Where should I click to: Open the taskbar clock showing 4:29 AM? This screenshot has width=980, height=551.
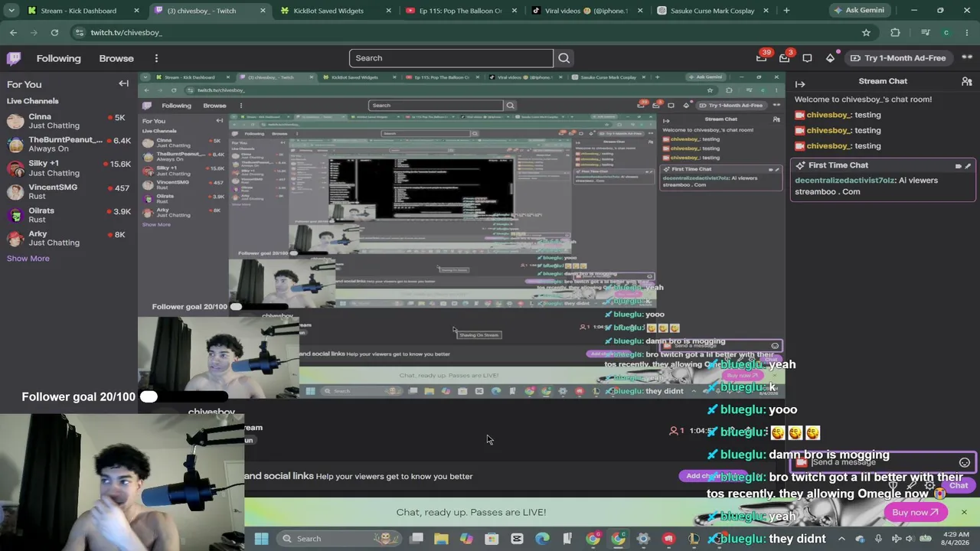pos(957,538)
